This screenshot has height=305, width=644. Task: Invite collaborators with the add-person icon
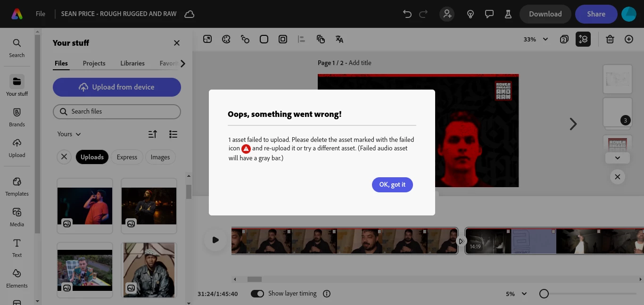click(447, 14)
